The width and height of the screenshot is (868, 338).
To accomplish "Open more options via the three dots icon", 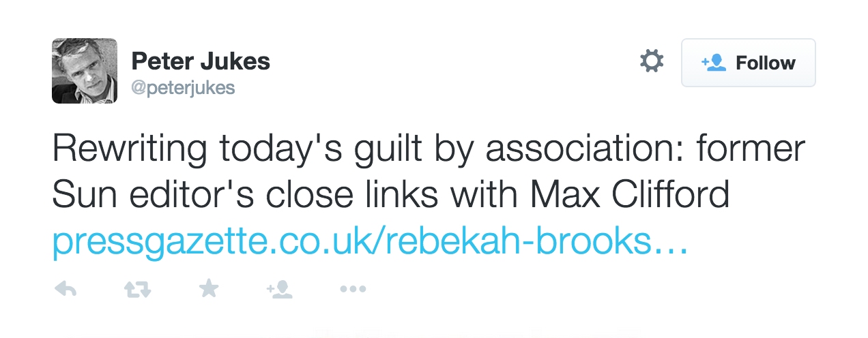I will point(353,290).
